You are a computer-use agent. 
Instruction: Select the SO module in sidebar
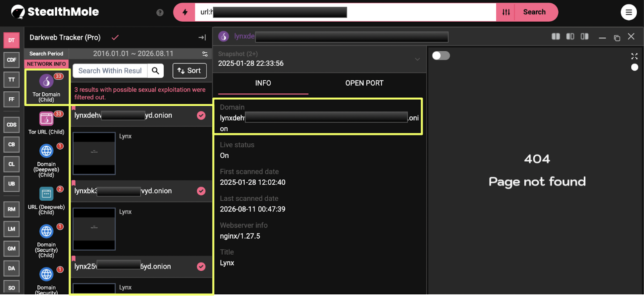[x=12, y=288]
